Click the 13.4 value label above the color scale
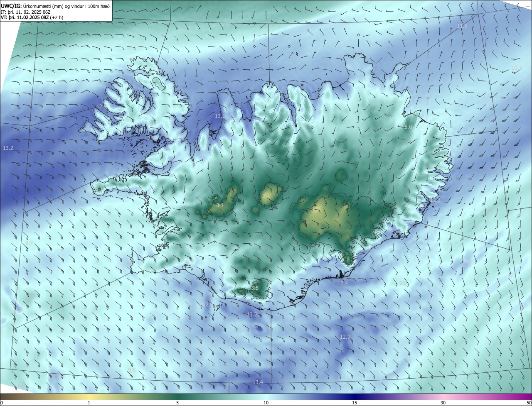Image resolution: width=532 pixels, height=406 pixels. pyautogui.click(x=258, y=382)
